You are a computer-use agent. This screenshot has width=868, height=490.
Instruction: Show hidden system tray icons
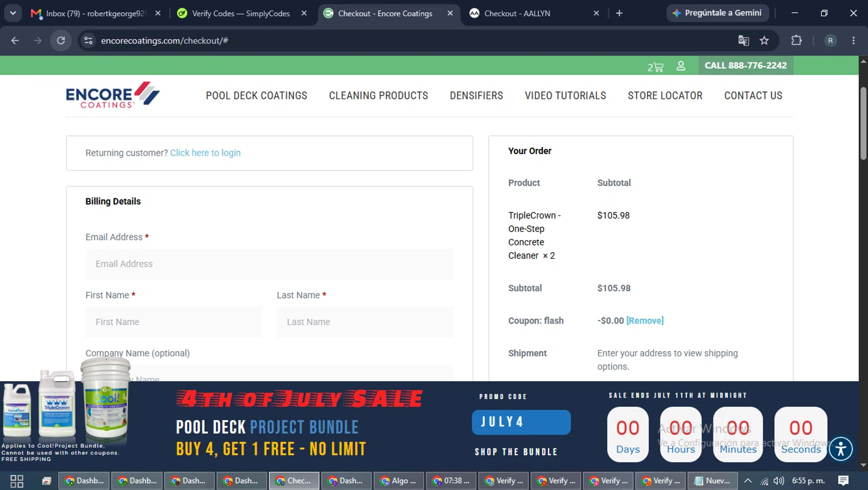click(x=748, y=481)
